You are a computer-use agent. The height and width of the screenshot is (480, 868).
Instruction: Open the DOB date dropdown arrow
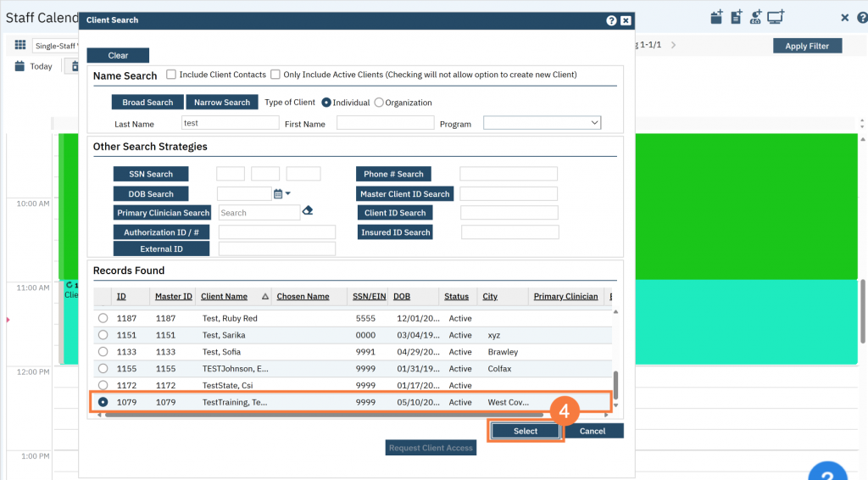click(288, 194)
